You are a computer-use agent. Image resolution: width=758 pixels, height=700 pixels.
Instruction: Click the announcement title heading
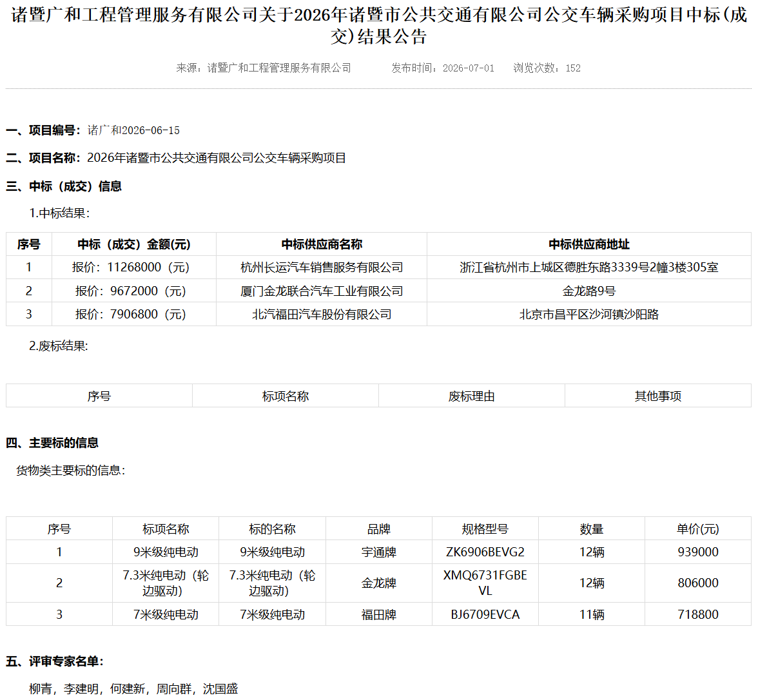point(379,26)
